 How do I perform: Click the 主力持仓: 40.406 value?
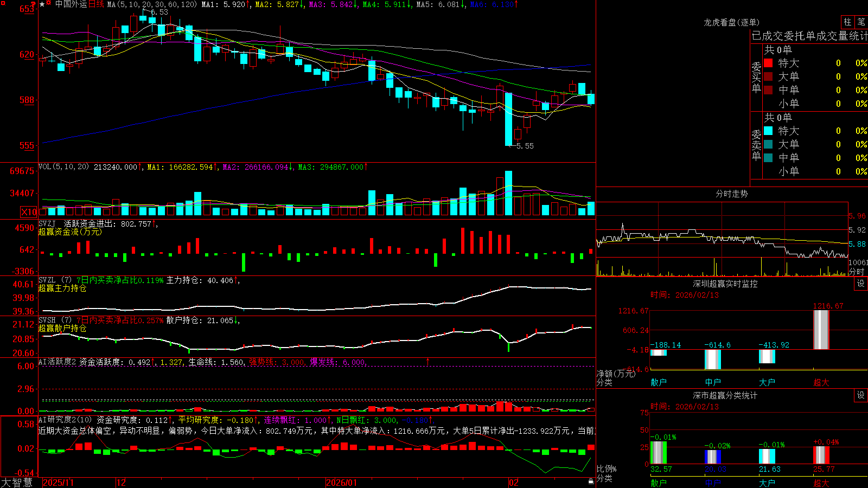click(x=202, y=280)
